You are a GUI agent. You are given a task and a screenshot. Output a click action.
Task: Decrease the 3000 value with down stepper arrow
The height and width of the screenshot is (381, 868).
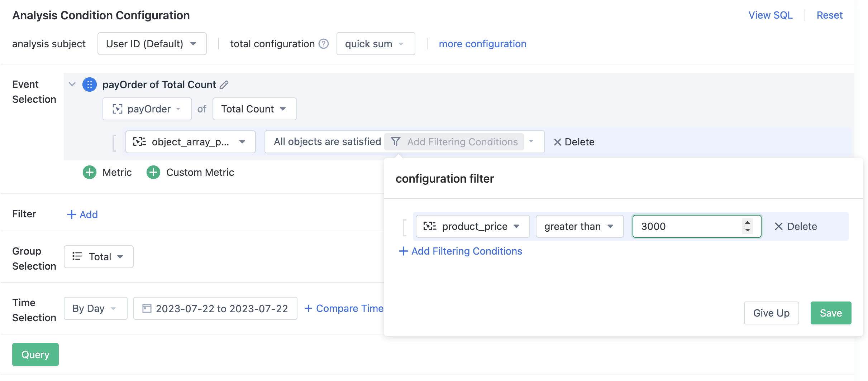click(x=748, y=230)
